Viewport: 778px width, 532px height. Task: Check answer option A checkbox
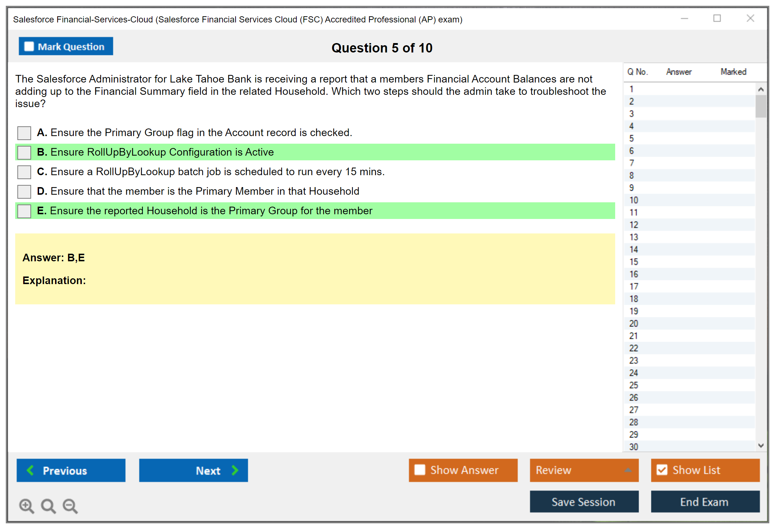[24, 133]
